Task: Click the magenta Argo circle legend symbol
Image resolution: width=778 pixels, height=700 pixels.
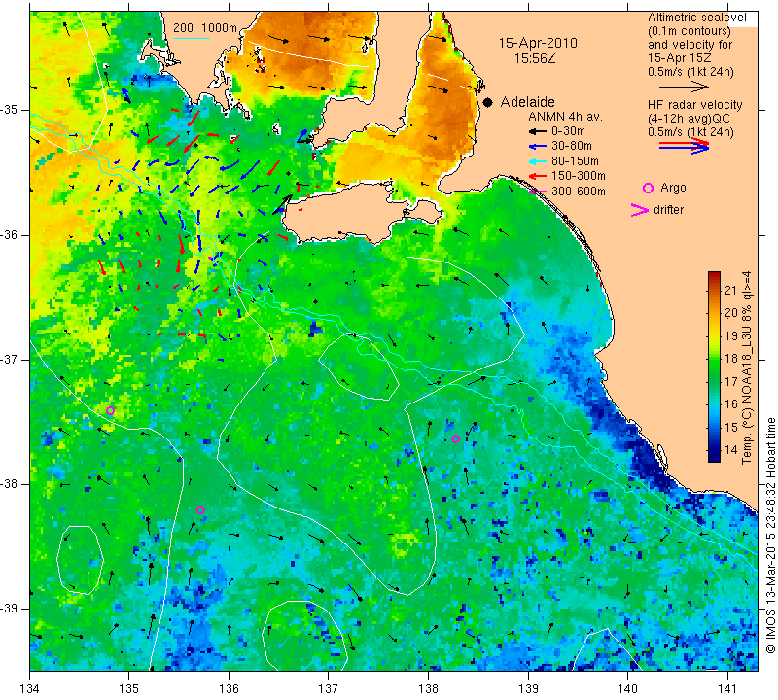Action: click(x=648, y=188)
